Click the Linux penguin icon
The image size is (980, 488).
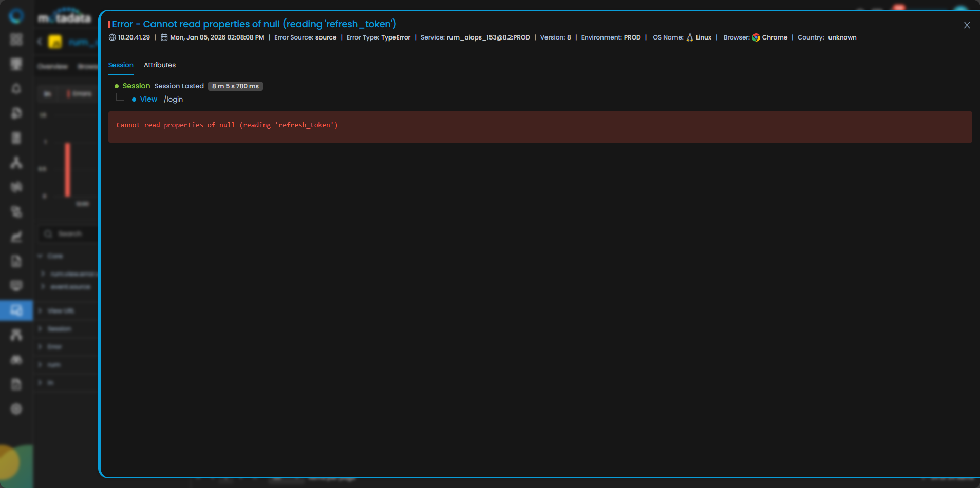(690, 37)
